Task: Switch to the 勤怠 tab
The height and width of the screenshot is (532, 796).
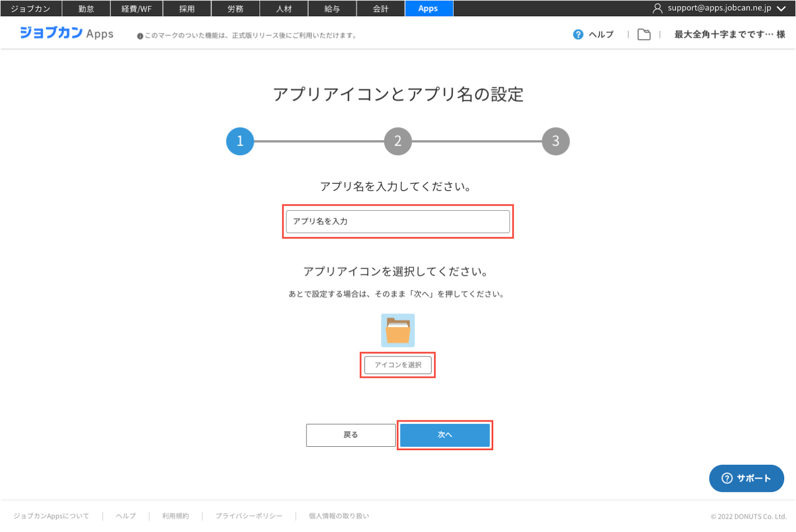Action: click(86, 9)
